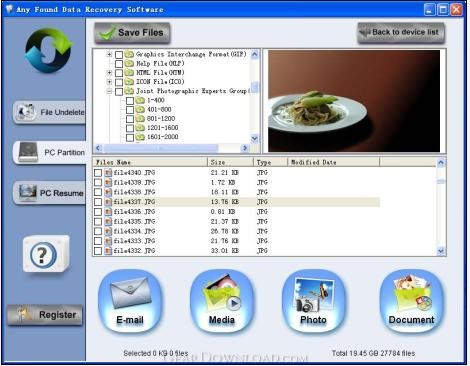Sort by the Modified Date column header

333,162
